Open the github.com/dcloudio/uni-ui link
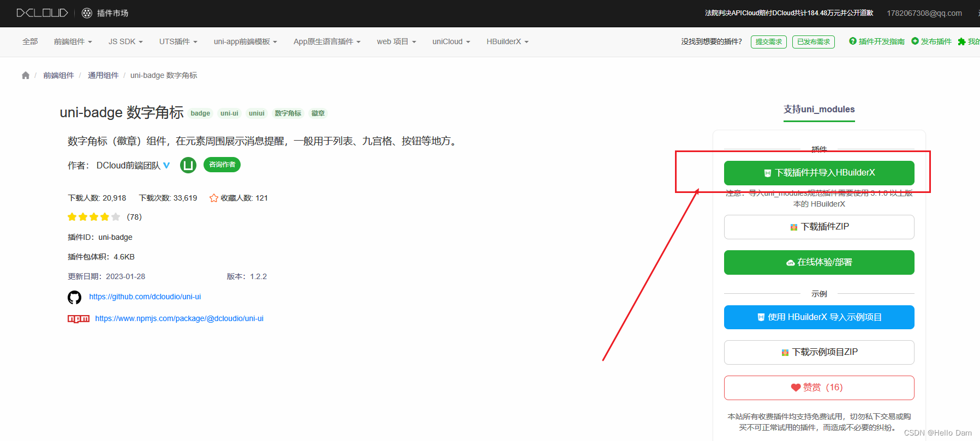 pos(145,297)
